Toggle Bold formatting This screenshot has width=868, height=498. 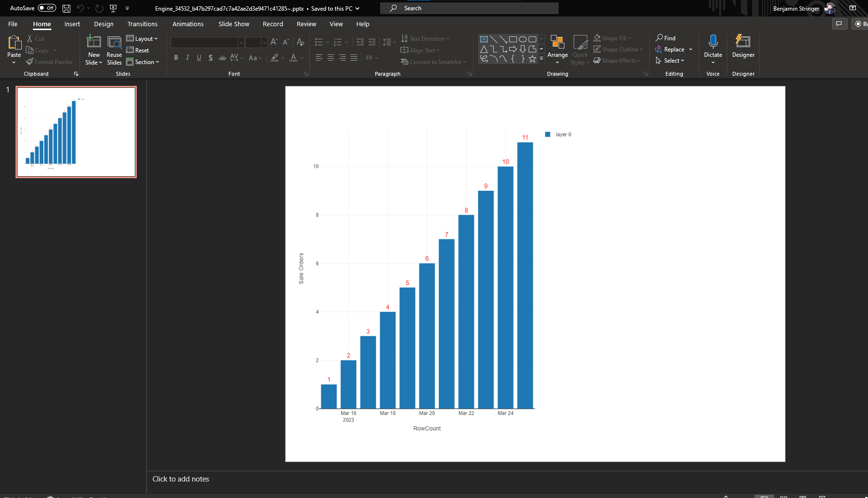[x=176, y=58]
